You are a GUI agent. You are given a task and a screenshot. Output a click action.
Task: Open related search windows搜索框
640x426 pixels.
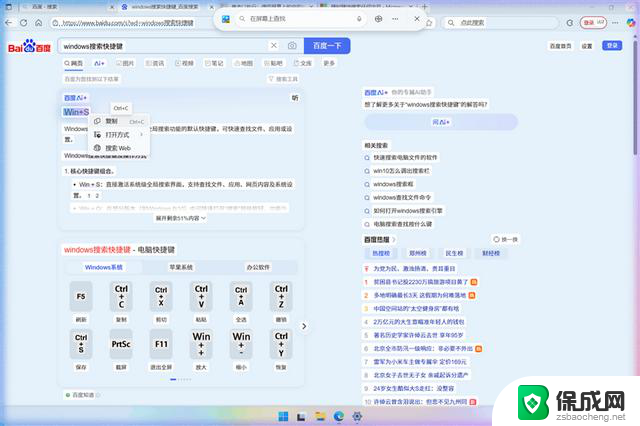click(x=393, y=184)
